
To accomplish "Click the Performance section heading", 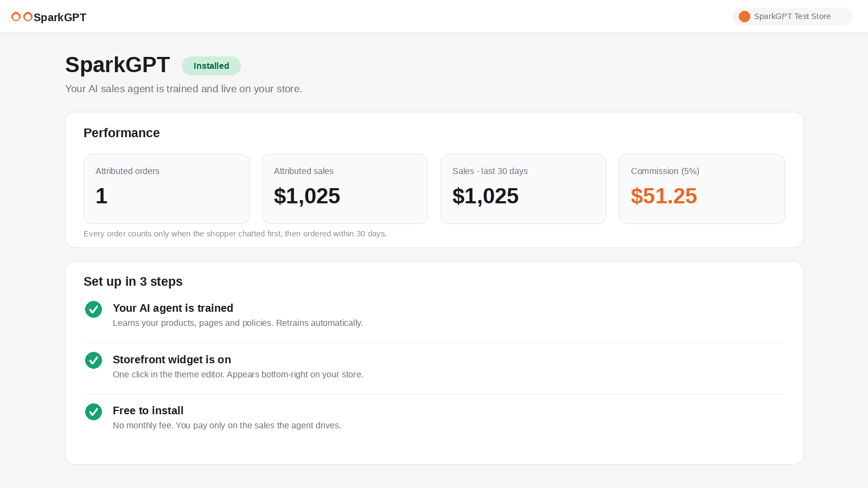I will tap(122, 133).
